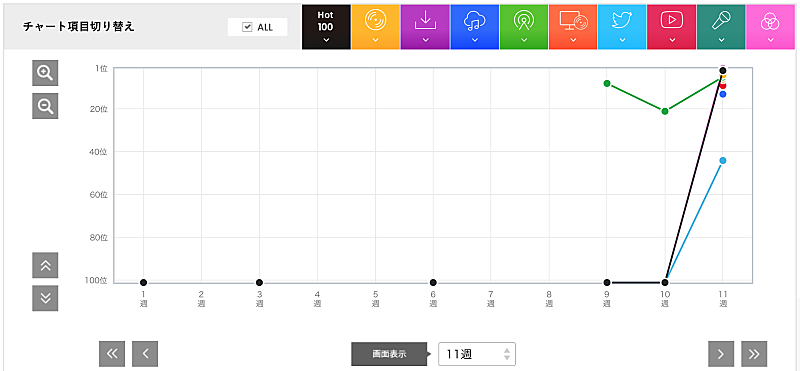Toggle the pink overlapping circles chart icon
Viewport: 800px width, 371px height.
click(x=770, y=27)
